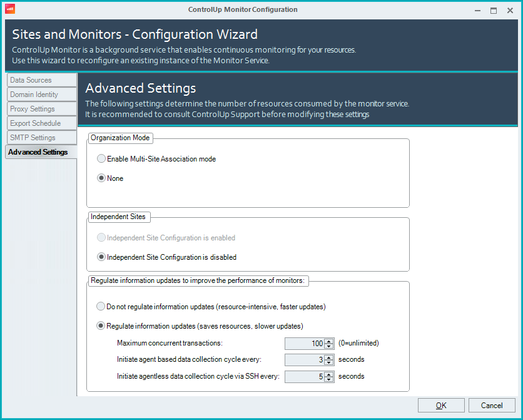Click 'Regulate information updates to improve the performance' group label

coord(198,280)
